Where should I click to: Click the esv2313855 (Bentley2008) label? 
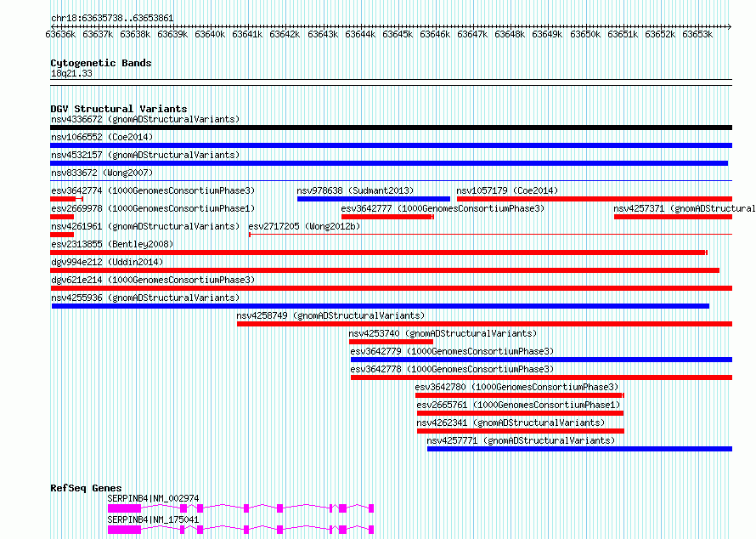click(112, 244)
